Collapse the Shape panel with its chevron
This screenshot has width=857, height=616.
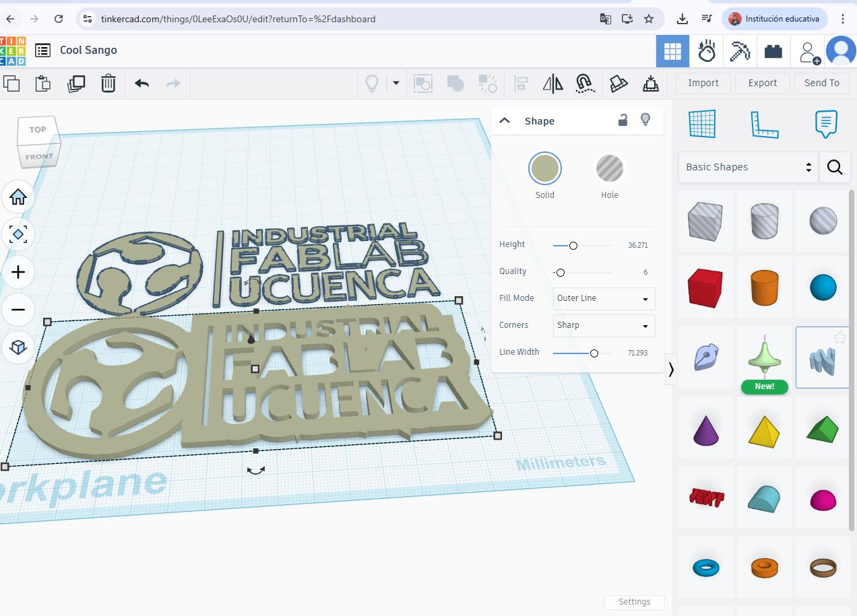point(505,120)
